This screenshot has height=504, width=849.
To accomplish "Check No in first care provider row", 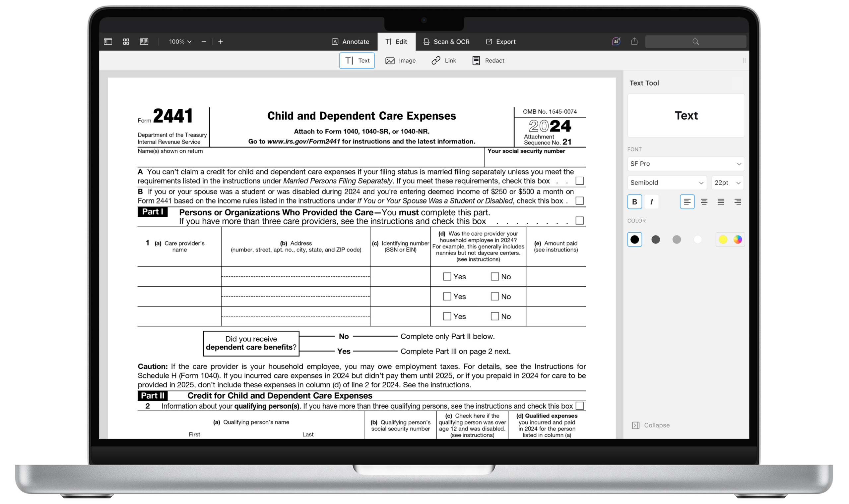I will 494,276.
